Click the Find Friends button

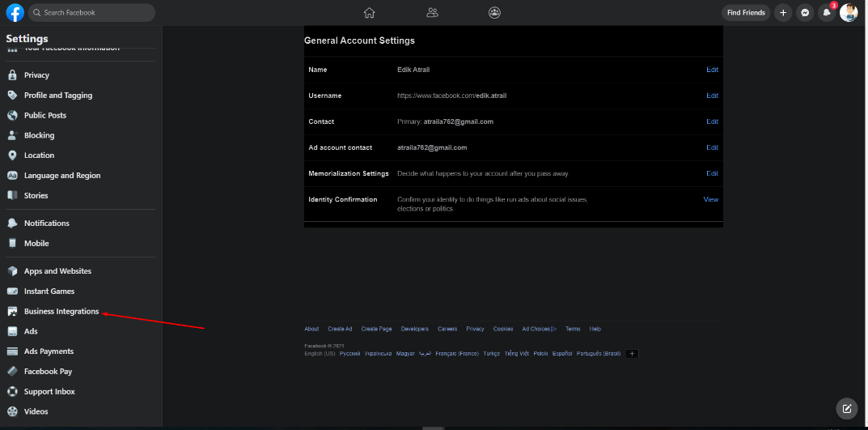745,13
